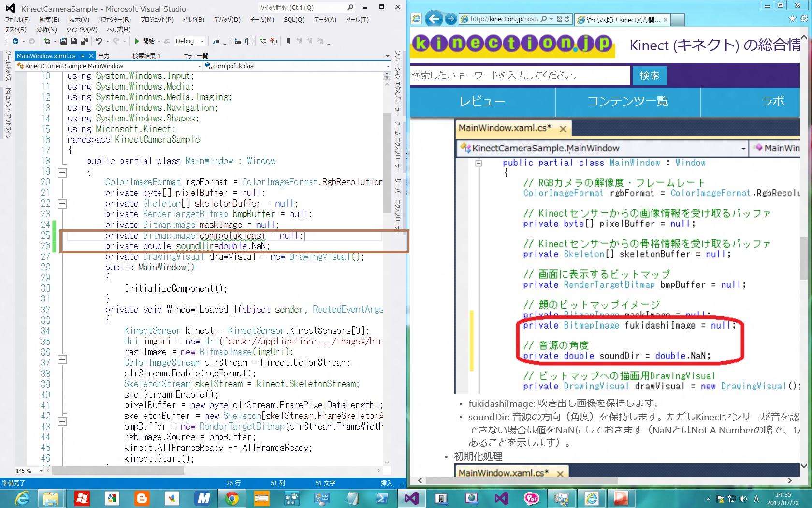Refresh the page in Internet Explorer
Viewport: 812px width, 508px height.
point(567,19)
